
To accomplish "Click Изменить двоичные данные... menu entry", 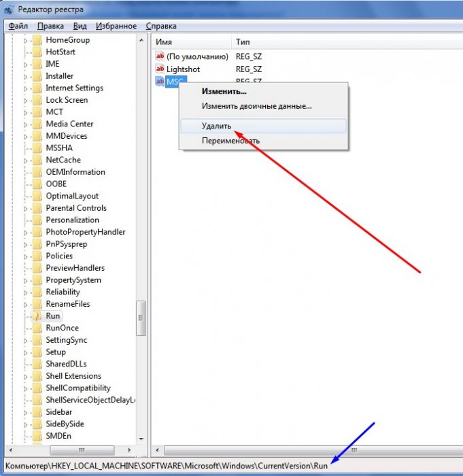I will pos(256,106).
